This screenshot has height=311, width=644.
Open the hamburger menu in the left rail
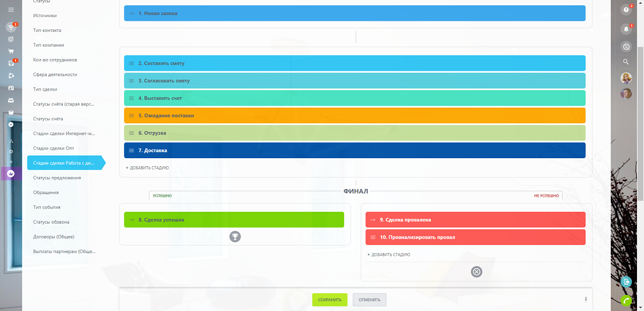click(11, 10)
